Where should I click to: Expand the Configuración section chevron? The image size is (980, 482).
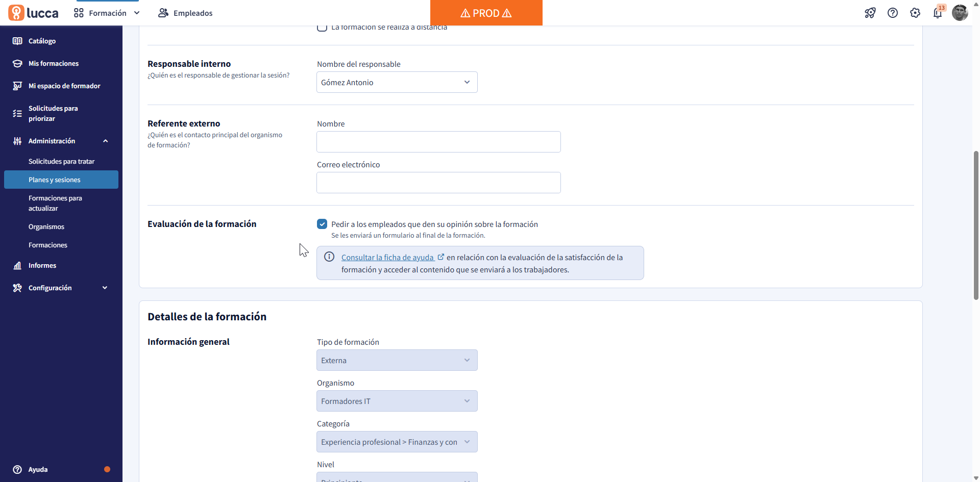(105, 288)
